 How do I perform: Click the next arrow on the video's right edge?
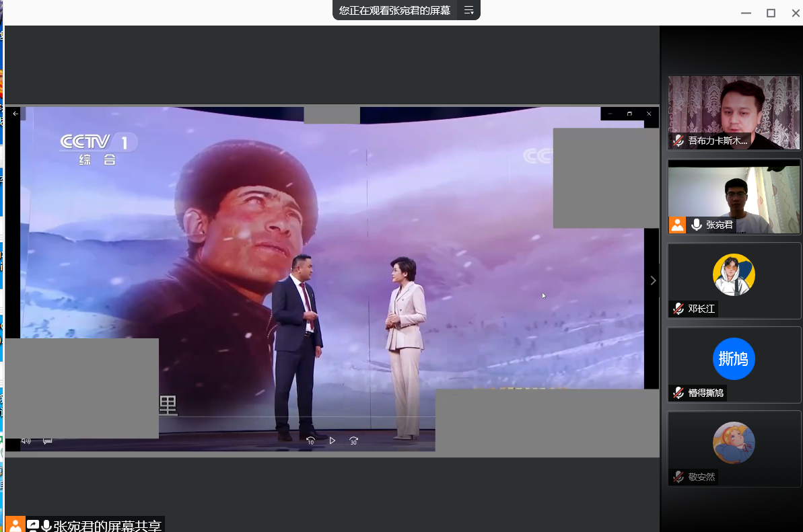[653, 280]
